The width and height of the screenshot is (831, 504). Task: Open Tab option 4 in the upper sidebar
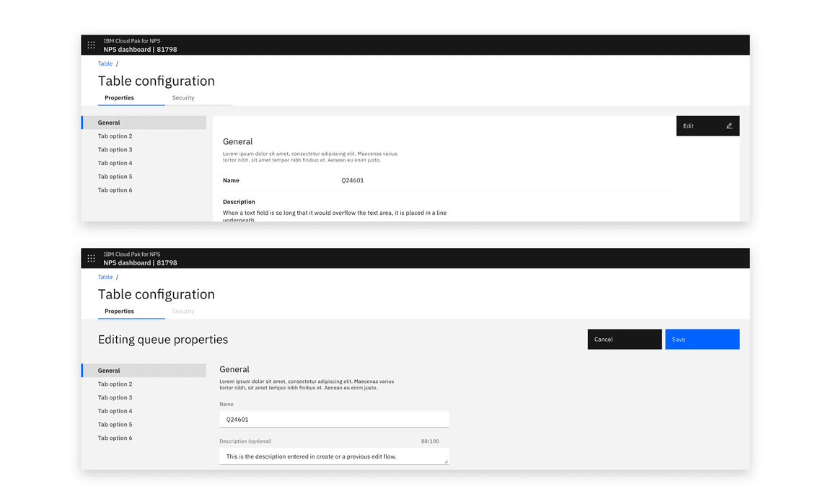[x=115, y=164]
